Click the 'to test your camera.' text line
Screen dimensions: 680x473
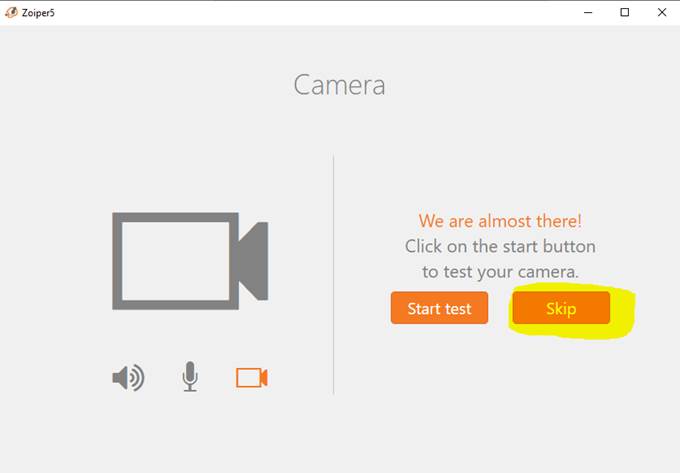coord(500,272)
